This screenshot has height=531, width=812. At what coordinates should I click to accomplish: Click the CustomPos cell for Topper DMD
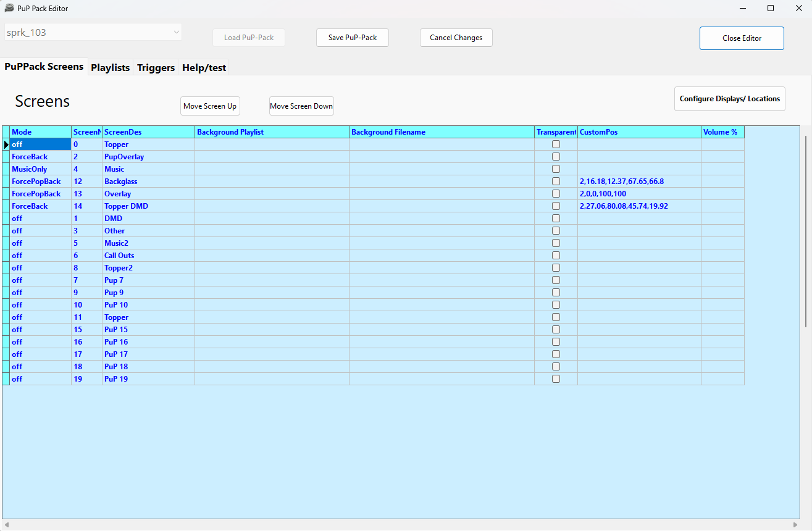(x=638, y=206)
